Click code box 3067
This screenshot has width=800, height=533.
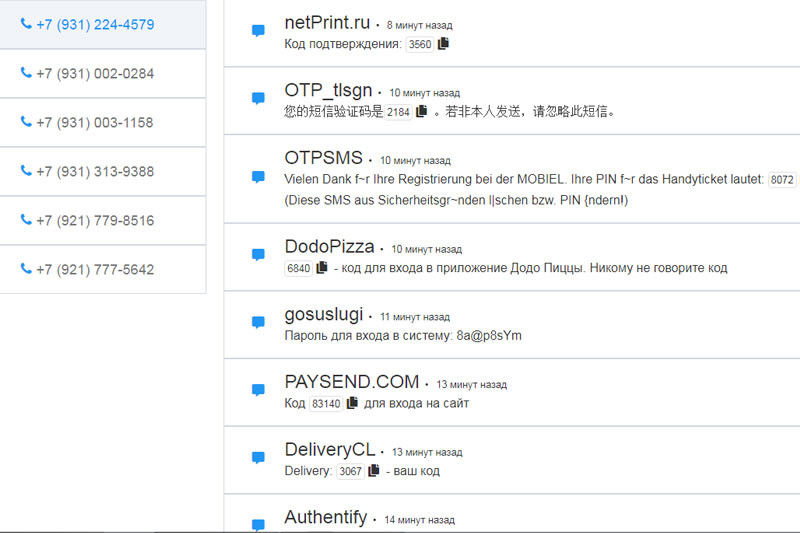click(351, 471)
